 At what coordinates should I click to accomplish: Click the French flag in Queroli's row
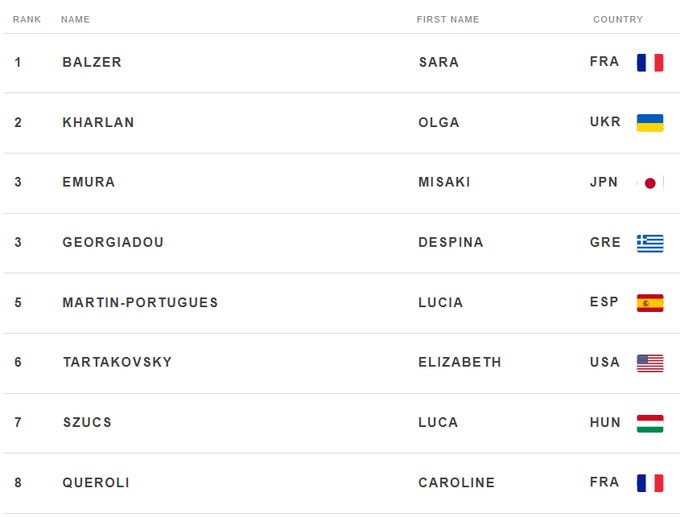click(x=650, y=483)
